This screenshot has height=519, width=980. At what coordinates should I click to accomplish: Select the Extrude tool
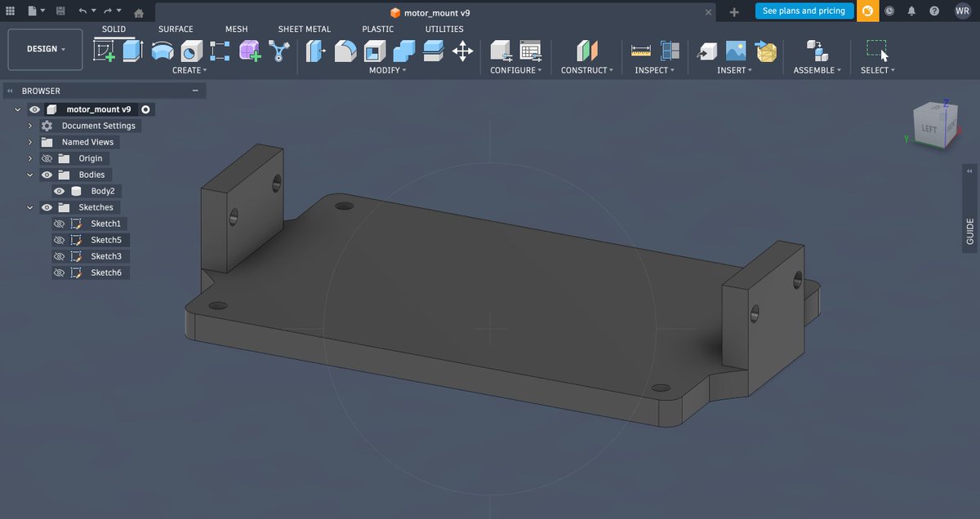coord(132,51)
